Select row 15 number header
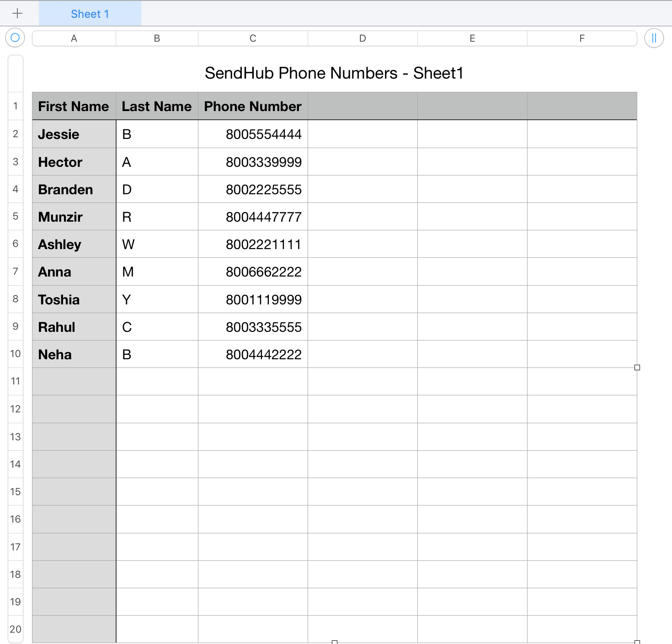The width and height of the screenshot is (672, 644). click(16, 492)
